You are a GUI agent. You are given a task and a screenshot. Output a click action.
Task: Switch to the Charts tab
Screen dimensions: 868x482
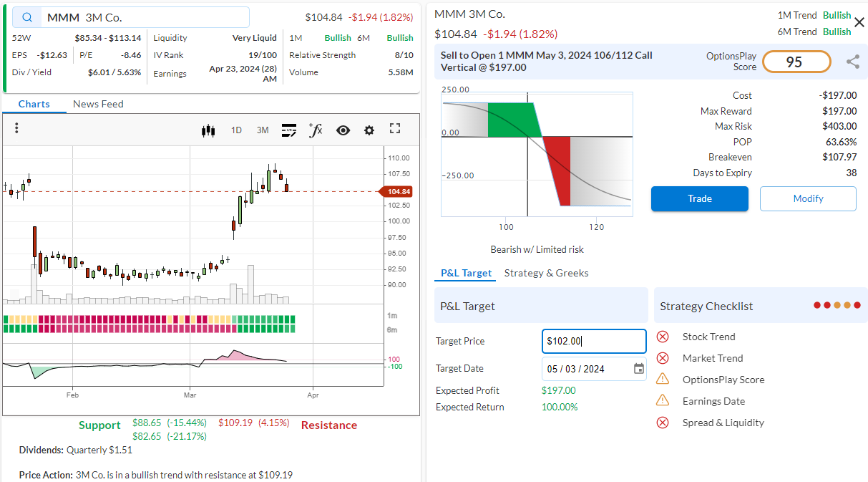point(34,104)
